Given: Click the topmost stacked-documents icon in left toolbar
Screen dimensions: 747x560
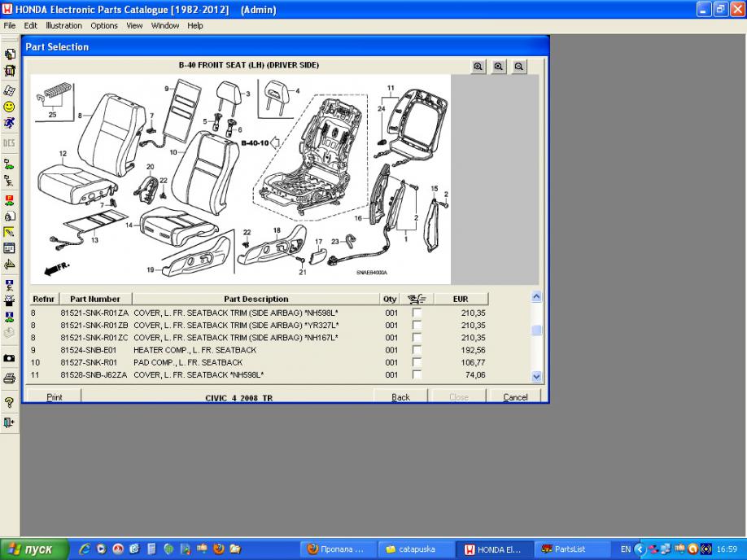Looking at the screenshot, I should coord(9,54).
